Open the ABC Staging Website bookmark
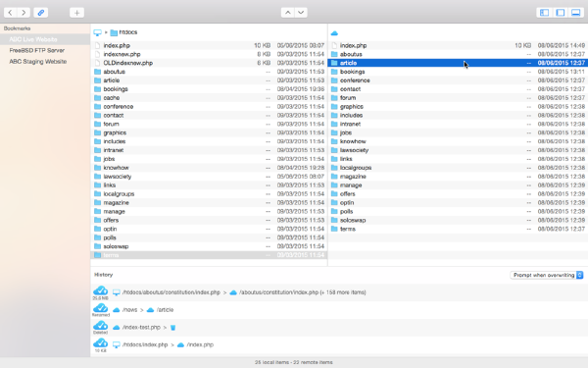588x368 pixels. click(x=45, y=62)
